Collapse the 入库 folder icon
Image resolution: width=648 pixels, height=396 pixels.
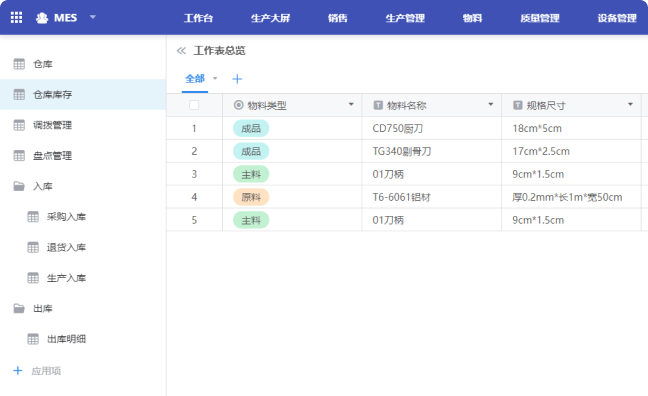(x=19, y=186)
